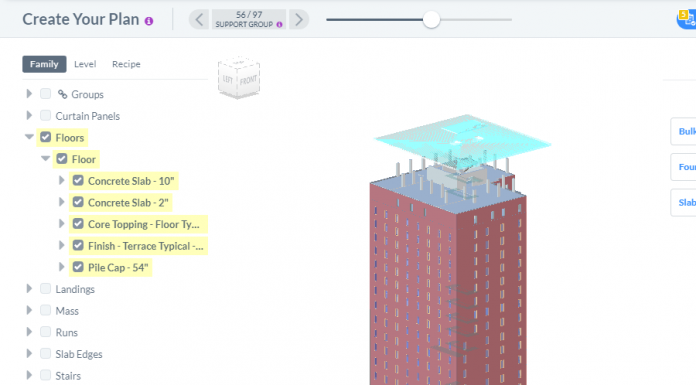696x385 pixels.
Task: Enable the Curtain Panels checkbox
Action: pyautogui.click(x=45, y=115)
